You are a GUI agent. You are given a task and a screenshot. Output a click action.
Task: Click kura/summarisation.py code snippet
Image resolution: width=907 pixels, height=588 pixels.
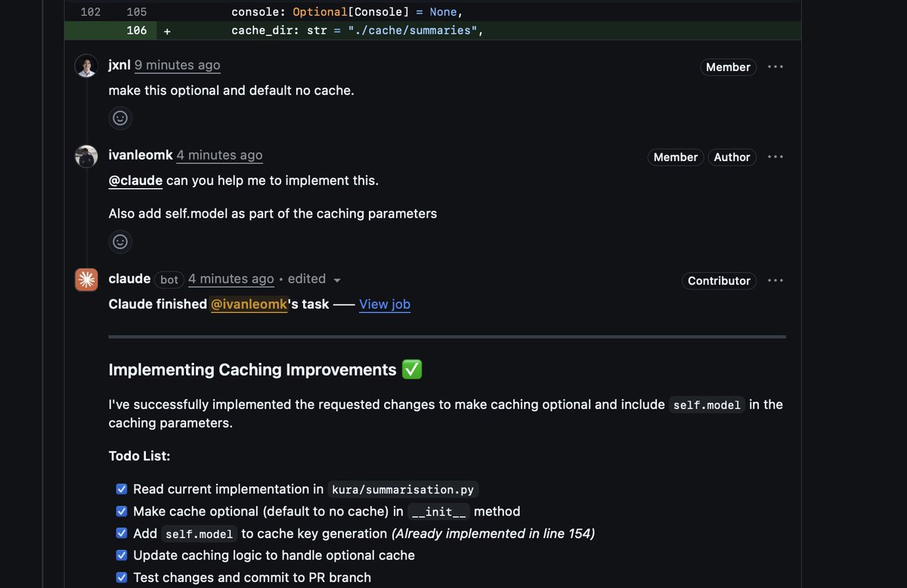coord(404,490)
